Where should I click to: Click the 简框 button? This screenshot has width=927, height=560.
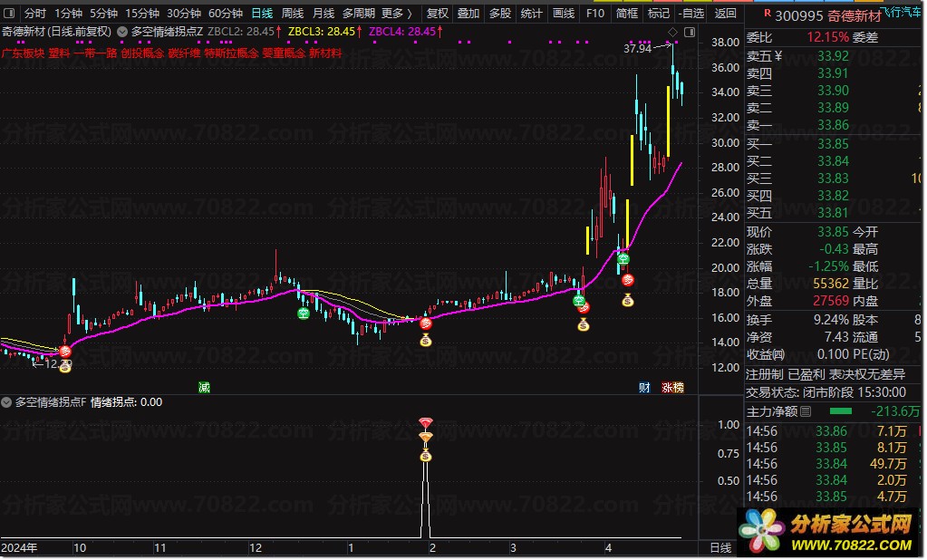pos(627,13)
